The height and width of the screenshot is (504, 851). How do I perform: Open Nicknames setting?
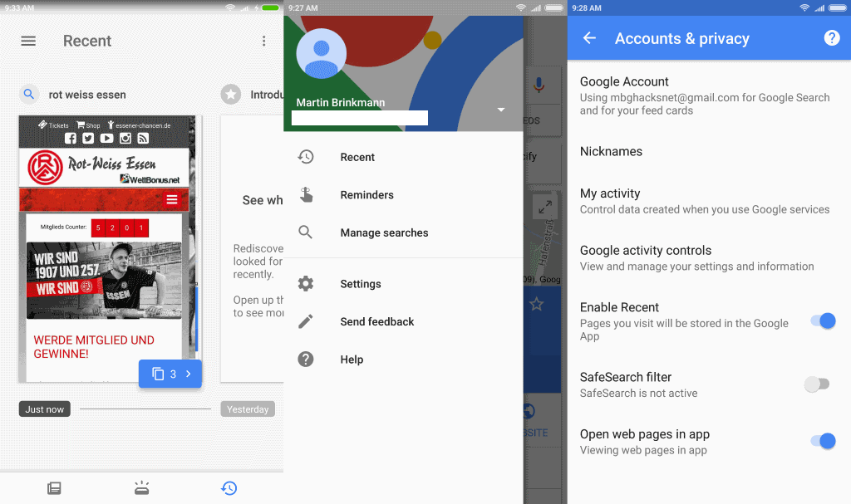coord(709,151)
